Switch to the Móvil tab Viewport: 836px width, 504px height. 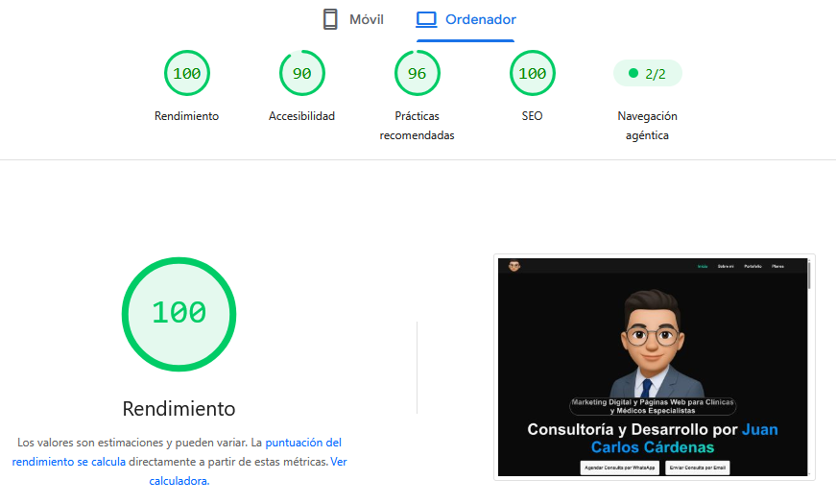click(353, 20)
